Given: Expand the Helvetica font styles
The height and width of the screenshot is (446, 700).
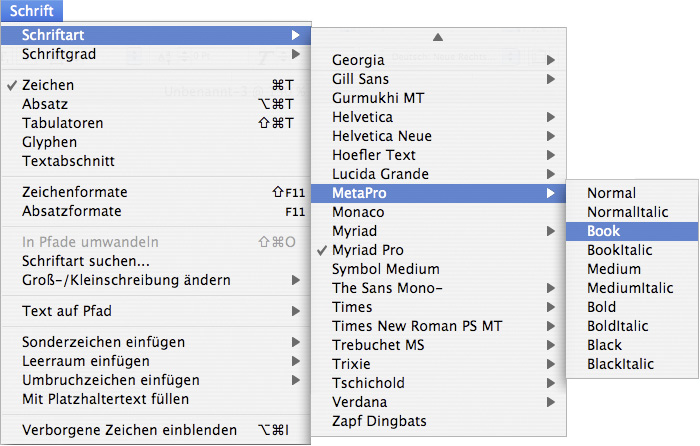Looking at the screenshot, I should (439, 117).
